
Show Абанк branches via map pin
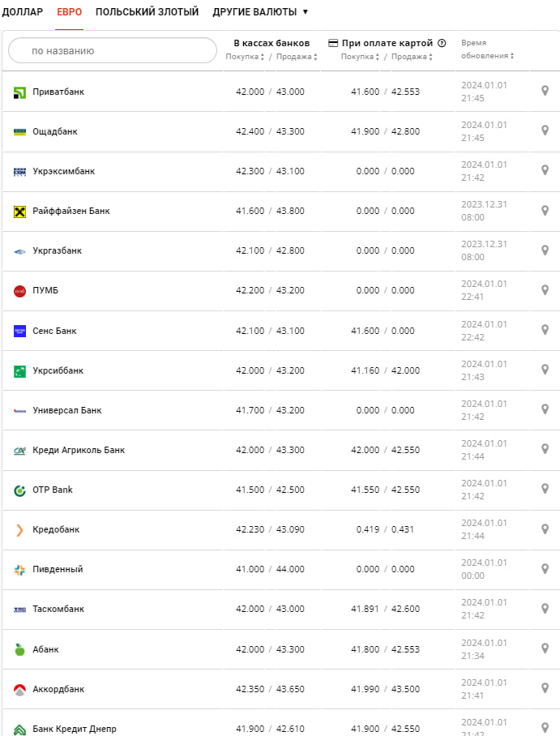(x=545, y=648)
